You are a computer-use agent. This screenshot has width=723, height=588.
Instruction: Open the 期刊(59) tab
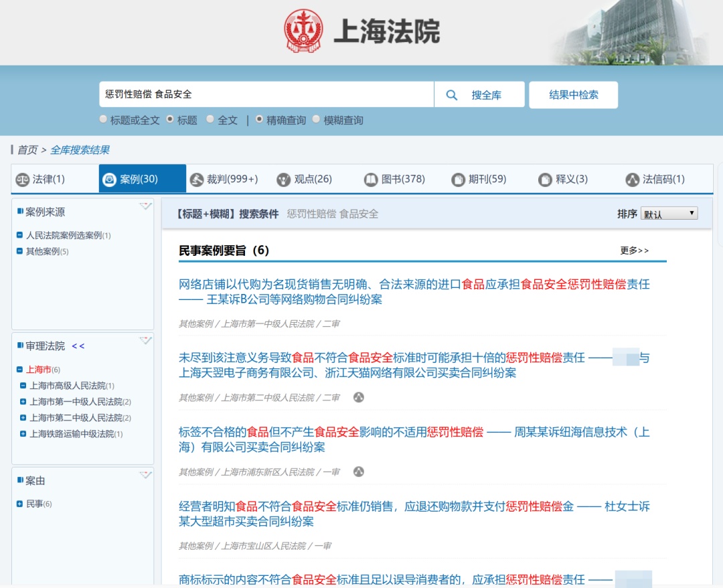pos(491,179)
